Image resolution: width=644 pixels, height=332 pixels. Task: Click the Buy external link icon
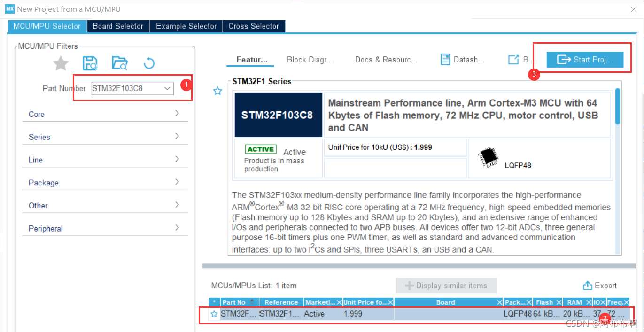coord(513,60)
